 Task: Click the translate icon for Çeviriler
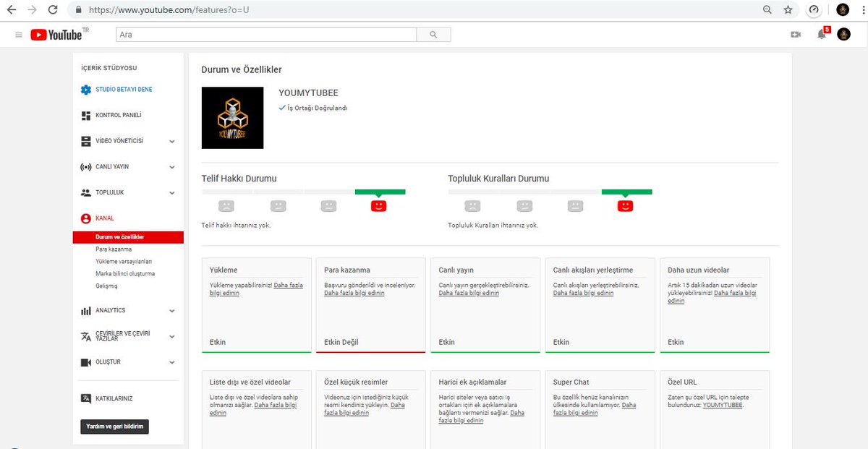[86, 336]
